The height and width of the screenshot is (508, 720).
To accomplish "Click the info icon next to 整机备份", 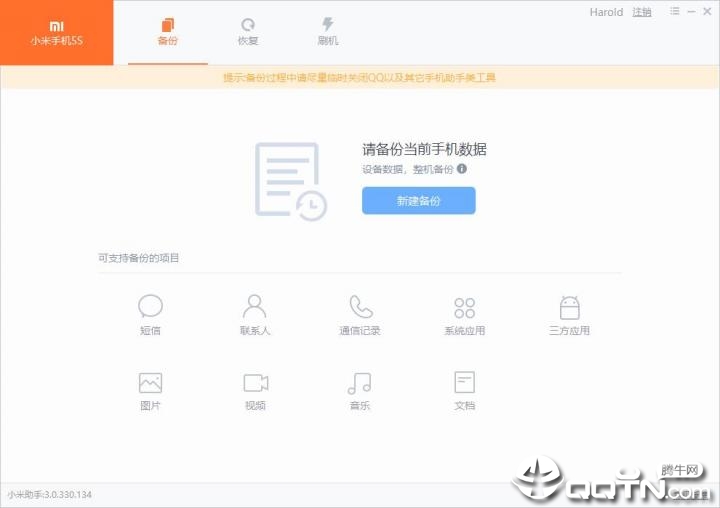I will [461, 169].
